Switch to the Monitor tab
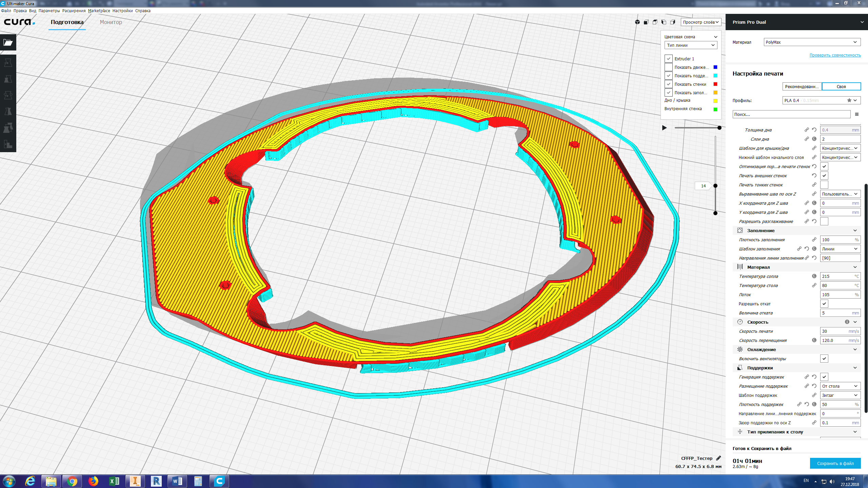The height and width of the screenshot is (488, 868). click(x=111, y=22)
